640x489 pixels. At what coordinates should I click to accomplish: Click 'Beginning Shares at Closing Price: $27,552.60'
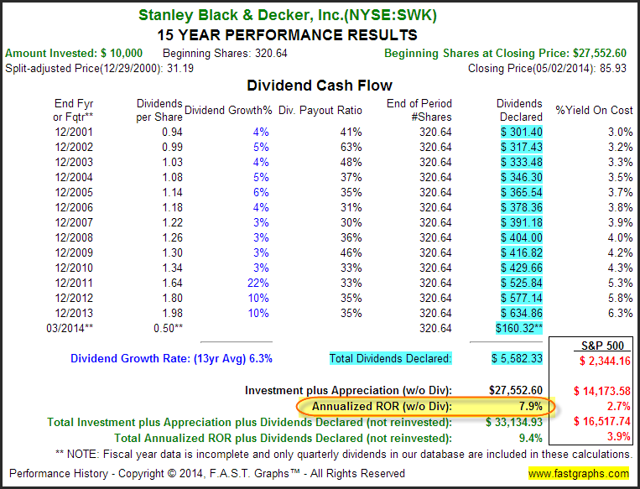(x=505, y=53)
